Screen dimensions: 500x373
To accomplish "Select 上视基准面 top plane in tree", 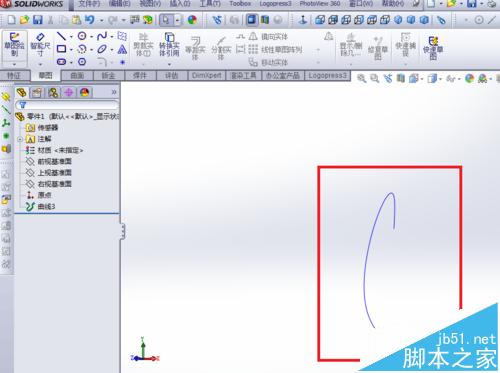I will click(x=49, y=173).
